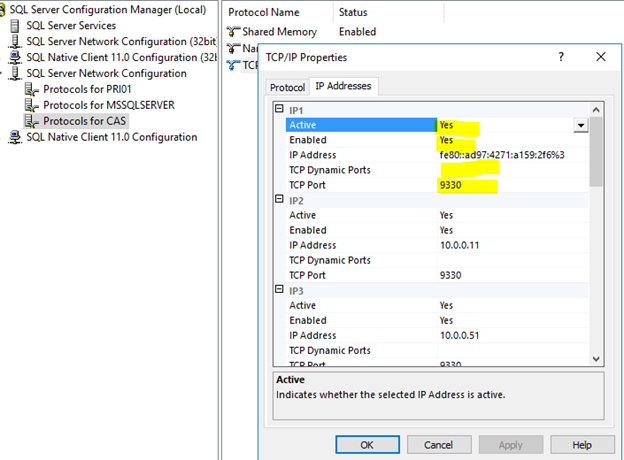This screenshot has height=460, width=624.
Task: Click the IP2 TCP Dynamic Ports label
Action: pos(330,260)
